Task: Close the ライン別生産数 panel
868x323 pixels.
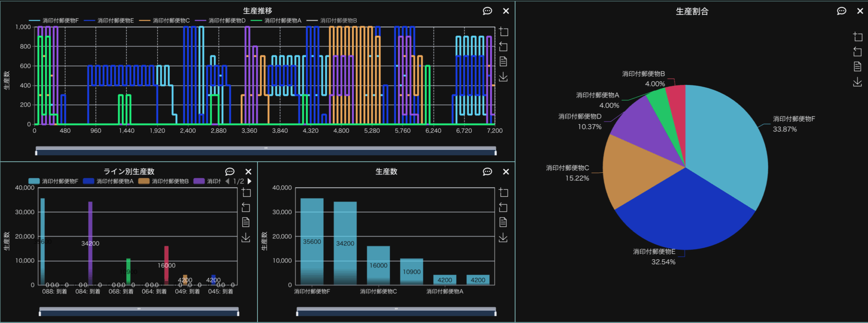Action: (248, 172)
